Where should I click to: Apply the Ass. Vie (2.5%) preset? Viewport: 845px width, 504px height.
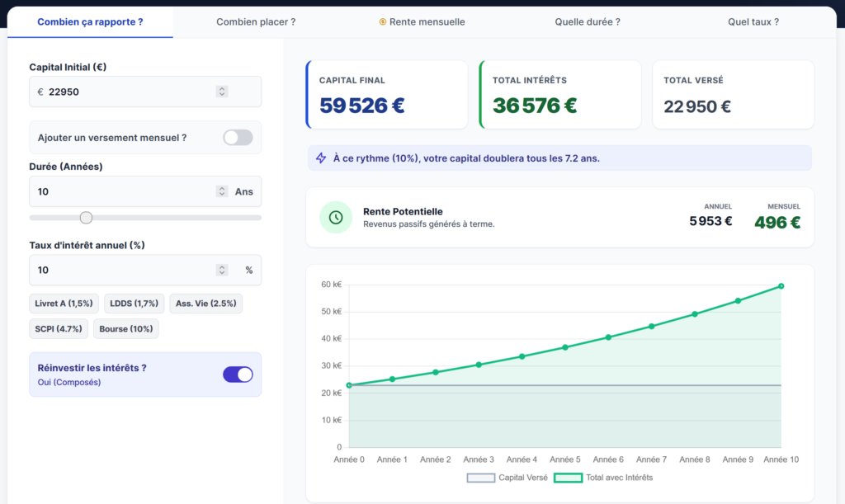(205, 304)
